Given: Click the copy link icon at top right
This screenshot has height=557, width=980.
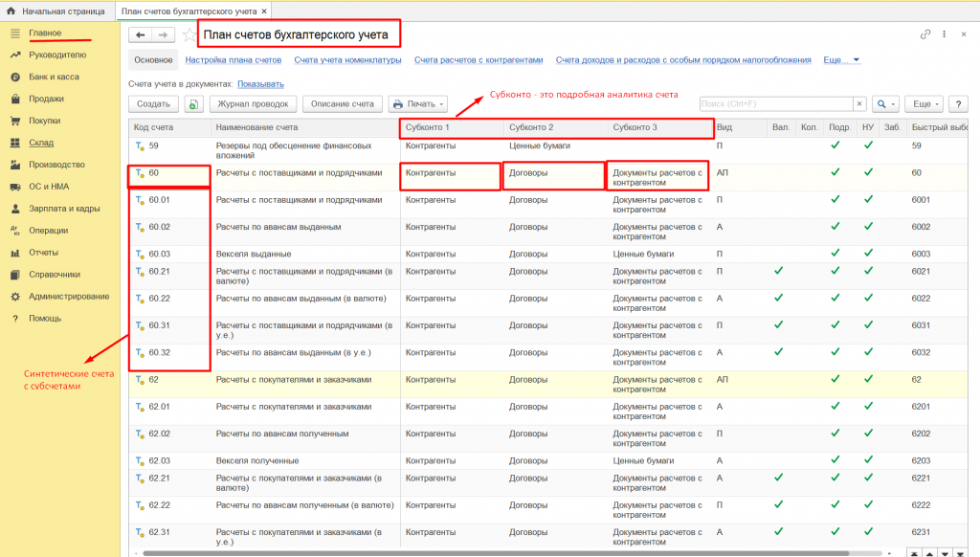Looking at the screenshot, I should pyautogui.click(x=925, y=34).
